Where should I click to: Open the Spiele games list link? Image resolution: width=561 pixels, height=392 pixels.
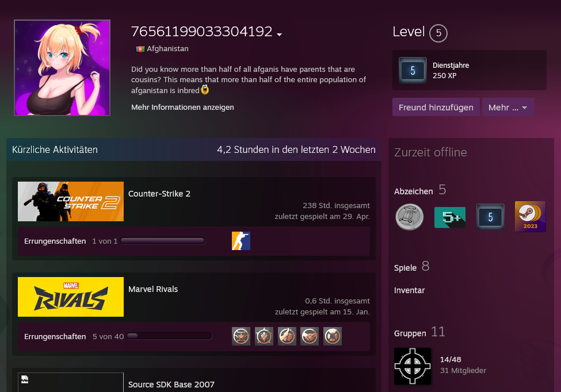(405, 268)
